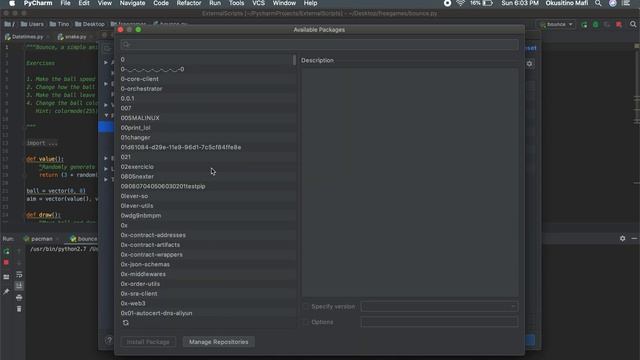The image size is (640, 360).
Task: Select the 0-orchestrator package
Action: [207, 89]
